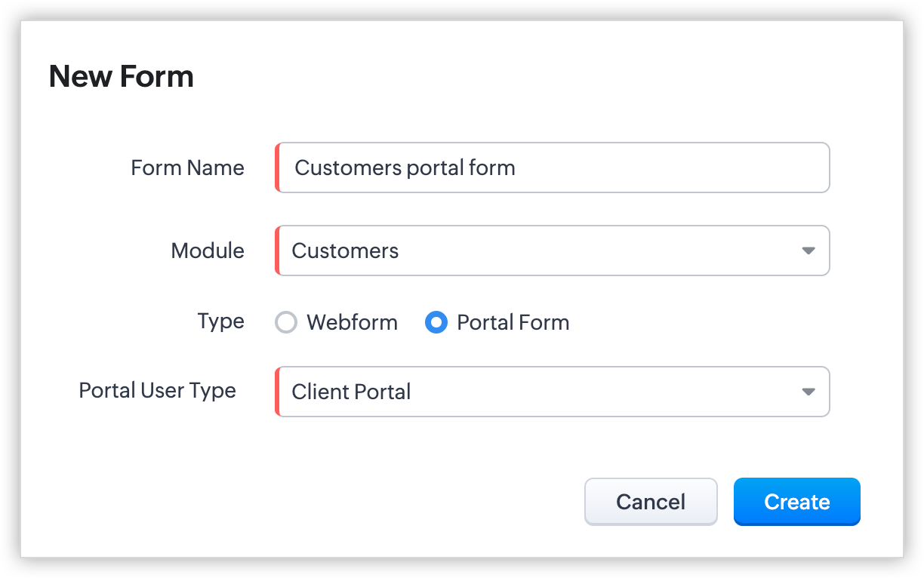Viewport: 924px width, 578px height.
Task: Click the Form Name text field
Action: (553, 168)
